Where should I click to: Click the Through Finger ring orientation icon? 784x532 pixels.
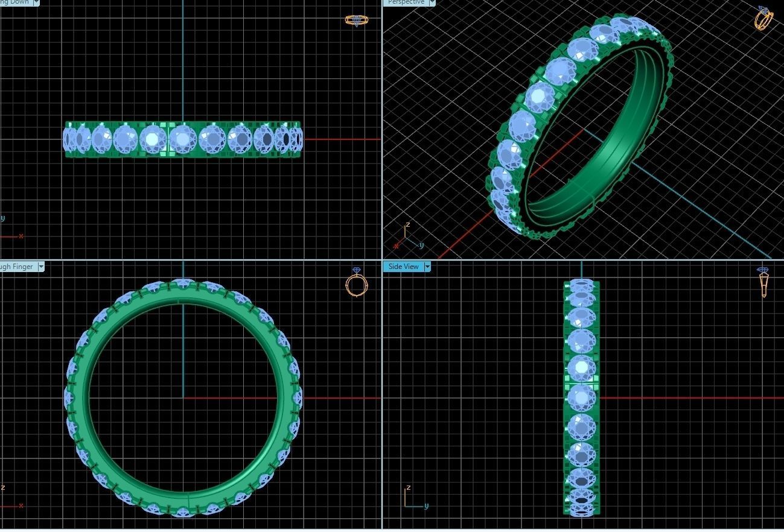[x=356, y=282]
